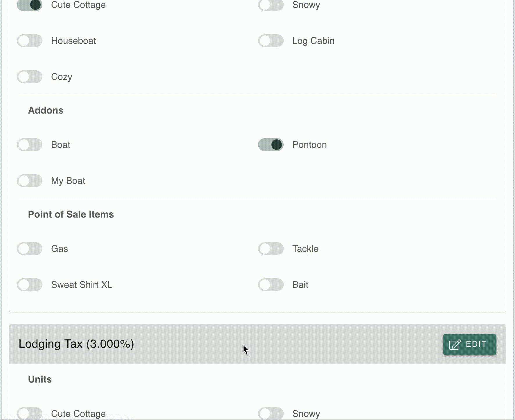This screenshot has width=515, height=420.
Task: Enable Cute Cottage under Lodging Tax
Action: tap(30, 413)
